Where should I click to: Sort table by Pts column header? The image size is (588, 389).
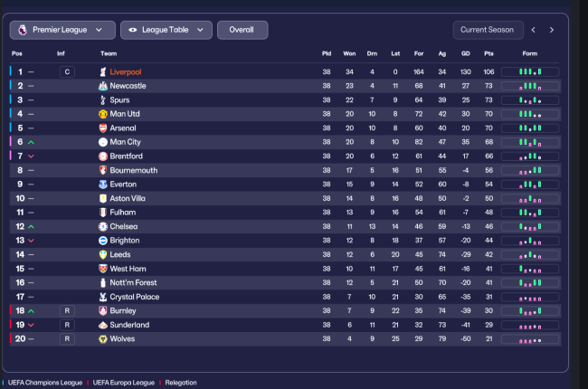tap(489, 53)
